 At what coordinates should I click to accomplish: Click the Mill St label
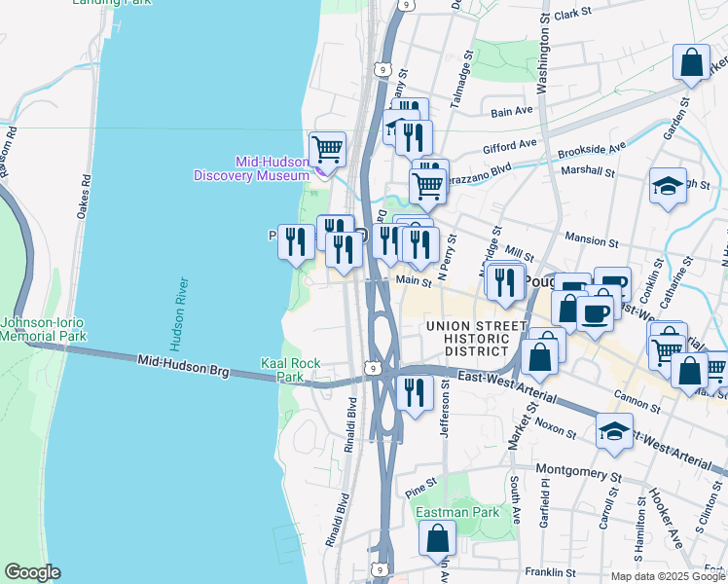click(519, 253)
